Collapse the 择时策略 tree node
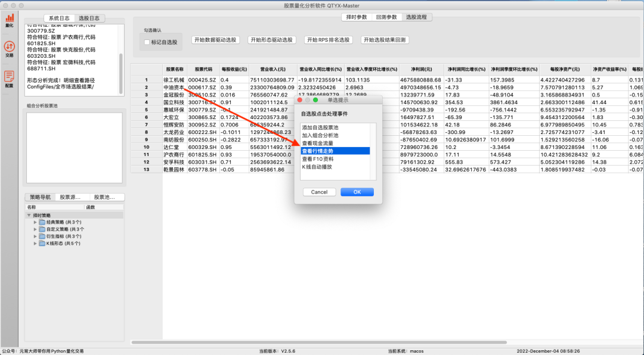This screenshot has width=644, height=355. (x=29, y=215)
